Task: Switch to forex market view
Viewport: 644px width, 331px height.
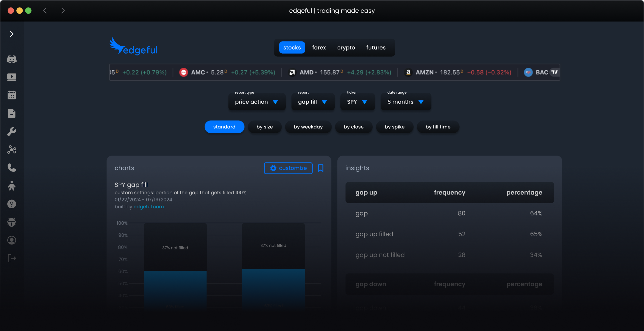Action: click(x=319, y=47)
